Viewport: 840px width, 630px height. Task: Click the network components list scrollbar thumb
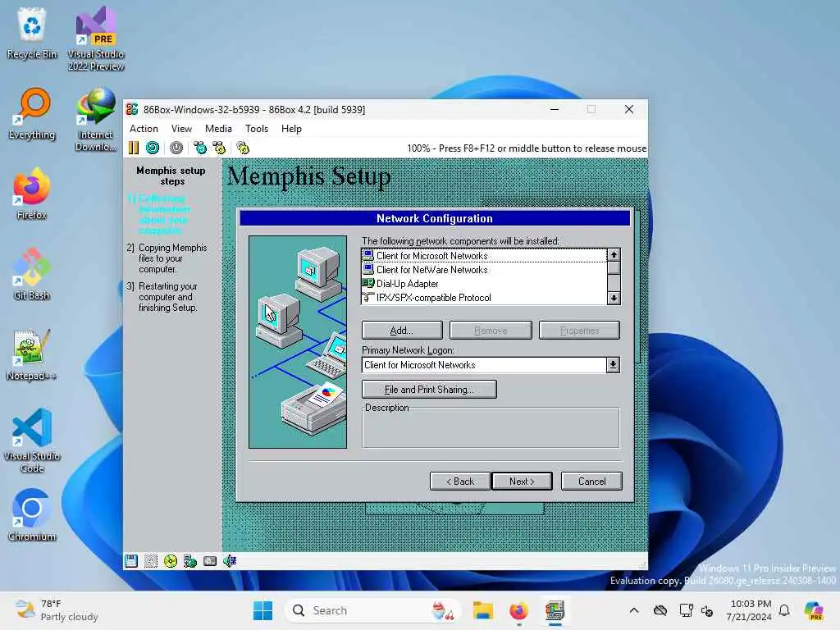(614, 268)
